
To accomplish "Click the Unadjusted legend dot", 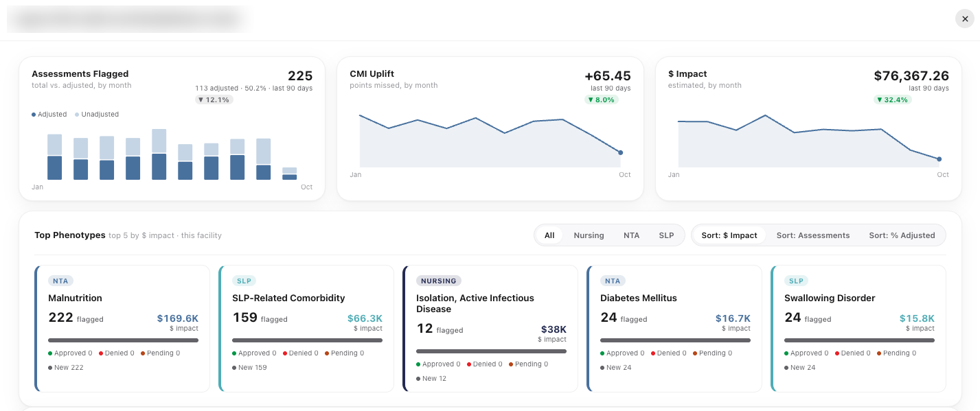I will pos(77,115).
